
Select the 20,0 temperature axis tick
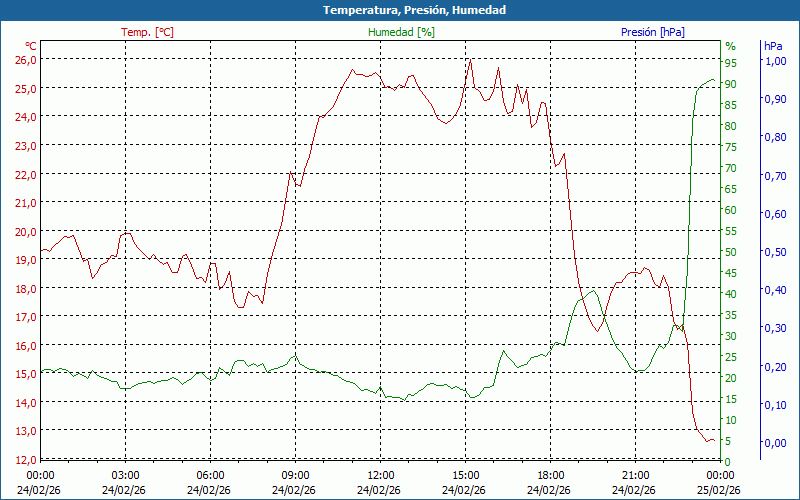(x=26, y=231)
